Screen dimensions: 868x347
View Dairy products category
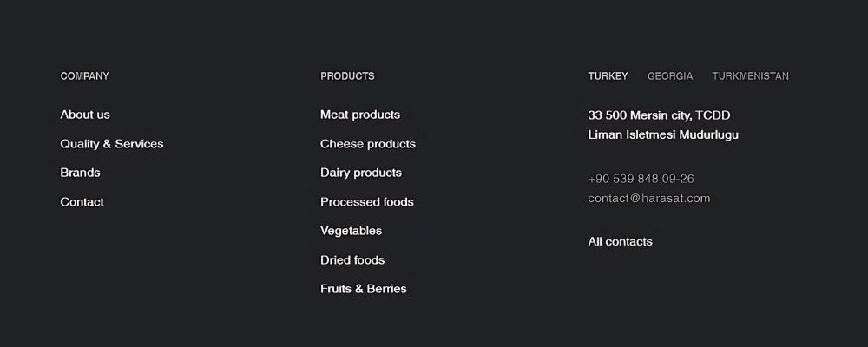[x=361, y=173]
